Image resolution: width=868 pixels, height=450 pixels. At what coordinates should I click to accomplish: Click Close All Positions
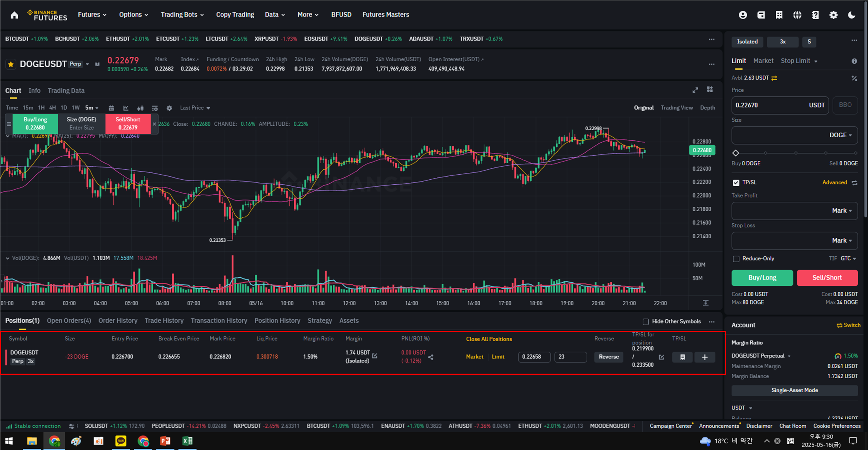click(x=489, y=339)
